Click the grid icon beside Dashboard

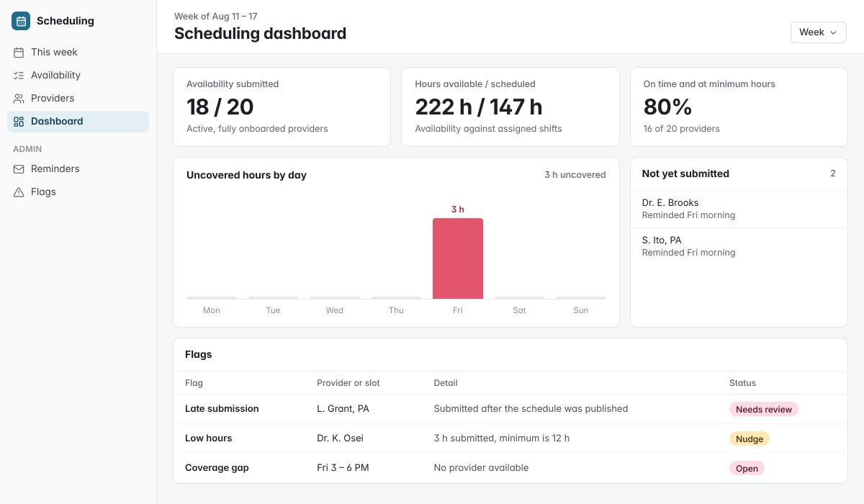[x=19, y=122]
